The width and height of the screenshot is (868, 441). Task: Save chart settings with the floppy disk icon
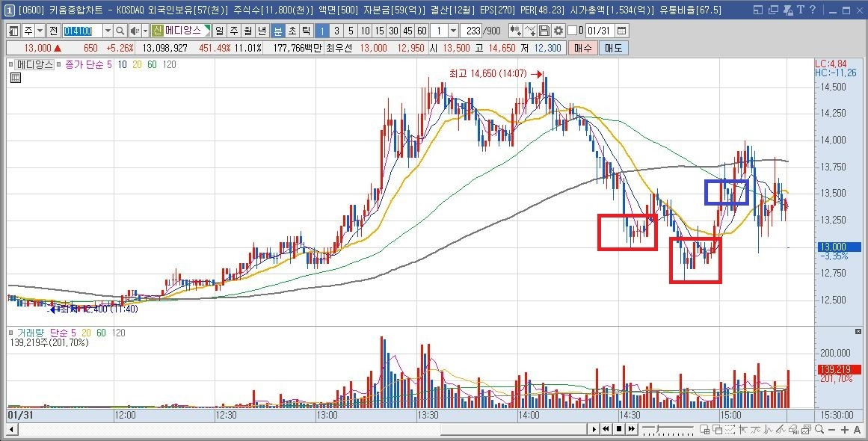tap(544, 31)
